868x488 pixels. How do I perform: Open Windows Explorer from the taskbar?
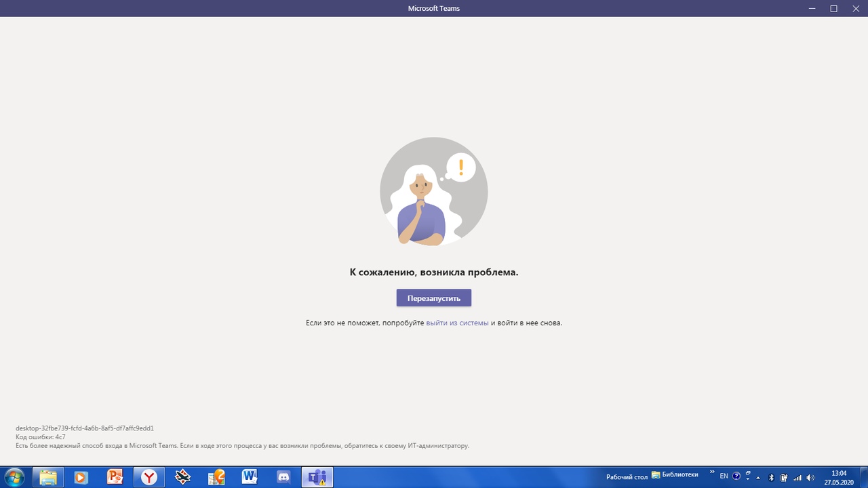(48, 477)
